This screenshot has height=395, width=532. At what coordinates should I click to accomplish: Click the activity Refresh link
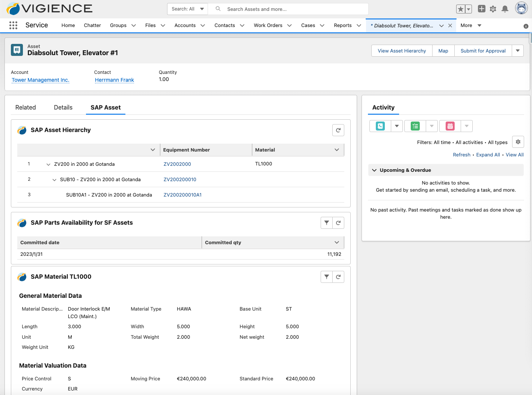click(461, 155)
